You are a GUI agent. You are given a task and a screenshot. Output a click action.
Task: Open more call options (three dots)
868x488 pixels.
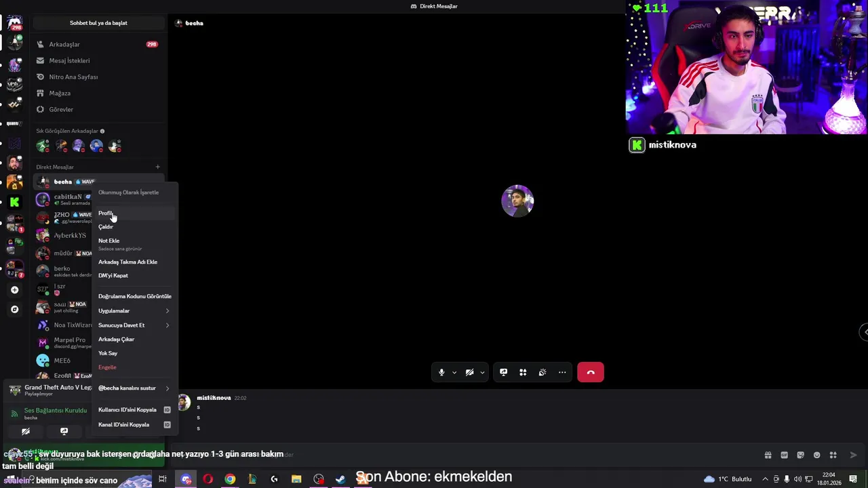click(562, 372)
